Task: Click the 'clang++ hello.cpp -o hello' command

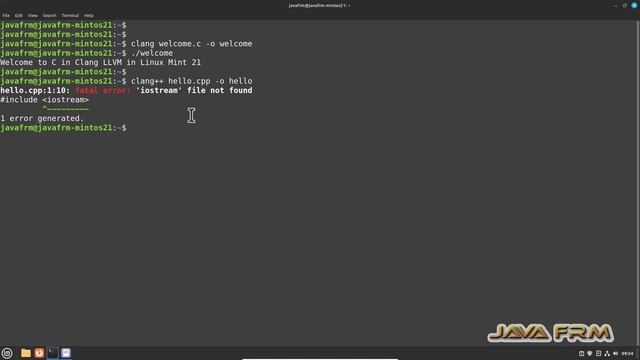Action: point(191,81)
